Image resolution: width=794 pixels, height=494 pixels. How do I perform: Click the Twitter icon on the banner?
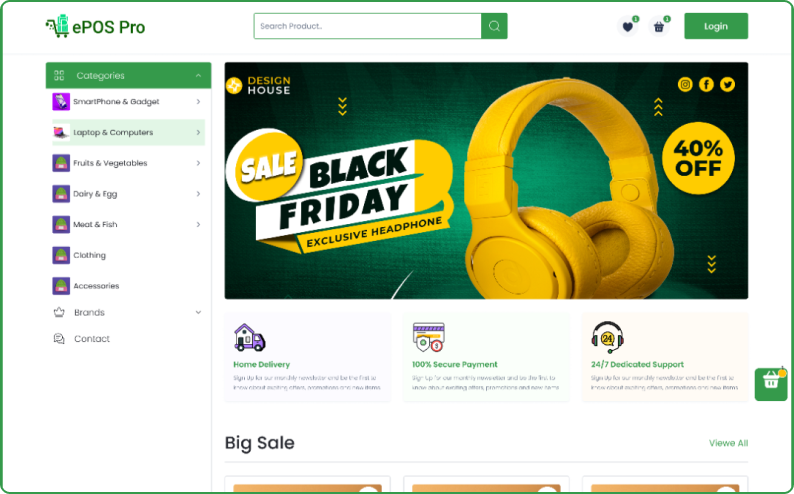[728, 85]
